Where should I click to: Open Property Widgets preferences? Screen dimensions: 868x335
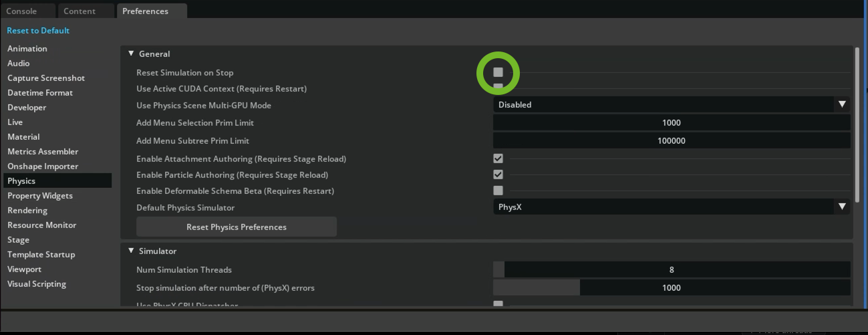click(40, 196)
